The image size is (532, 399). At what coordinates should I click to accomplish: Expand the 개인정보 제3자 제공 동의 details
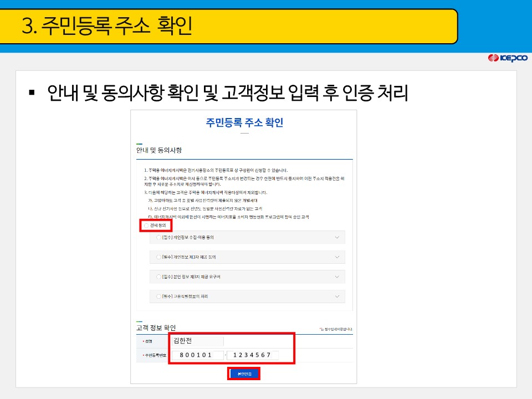pyautogui.click(x=337, y=257)
